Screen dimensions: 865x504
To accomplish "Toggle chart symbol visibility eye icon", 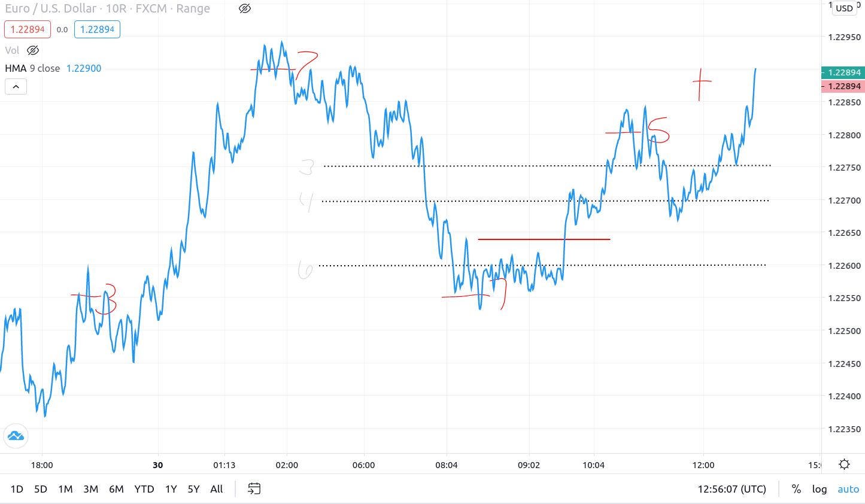I will point(245,8).
